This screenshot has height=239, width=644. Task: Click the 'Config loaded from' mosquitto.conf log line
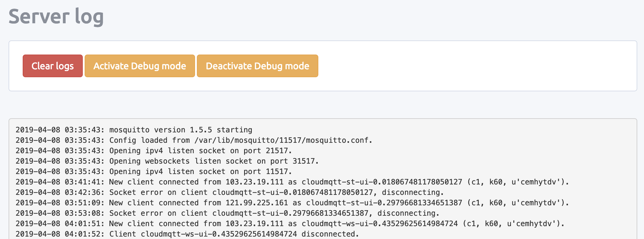[194, 140]
